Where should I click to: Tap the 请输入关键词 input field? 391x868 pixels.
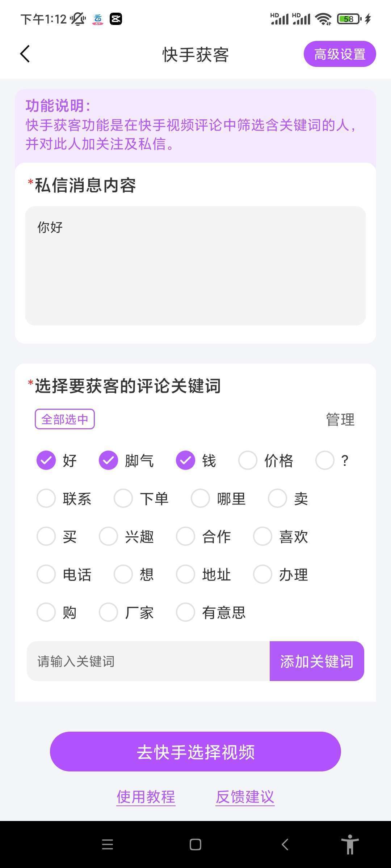click(148, 661)
